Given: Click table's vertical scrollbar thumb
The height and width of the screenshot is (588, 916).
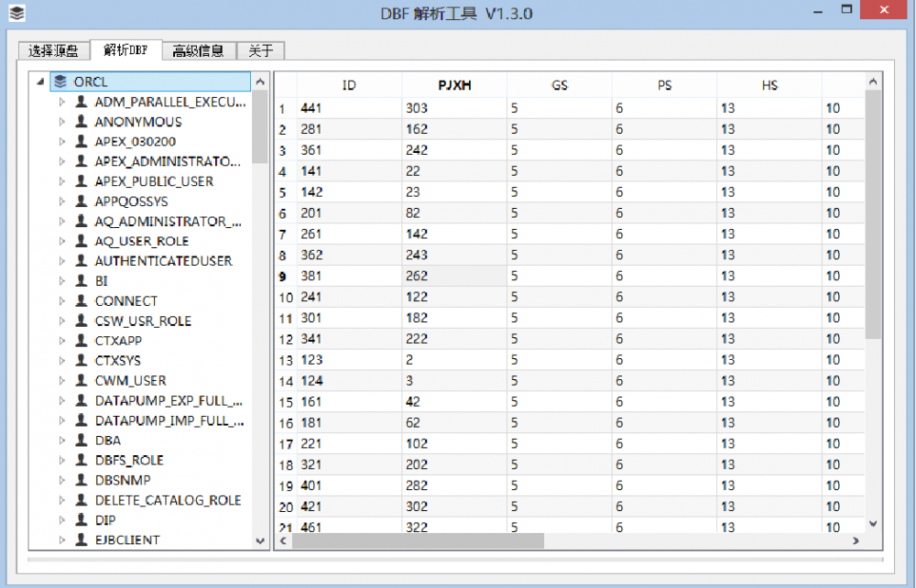Looking at the screenshot, I should pos(873,215).
